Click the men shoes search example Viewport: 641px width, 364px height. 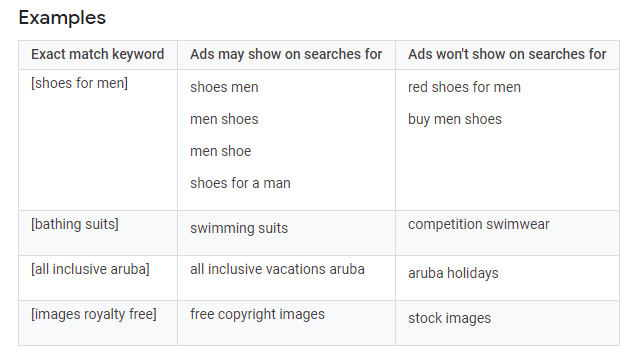coord(224,119)
